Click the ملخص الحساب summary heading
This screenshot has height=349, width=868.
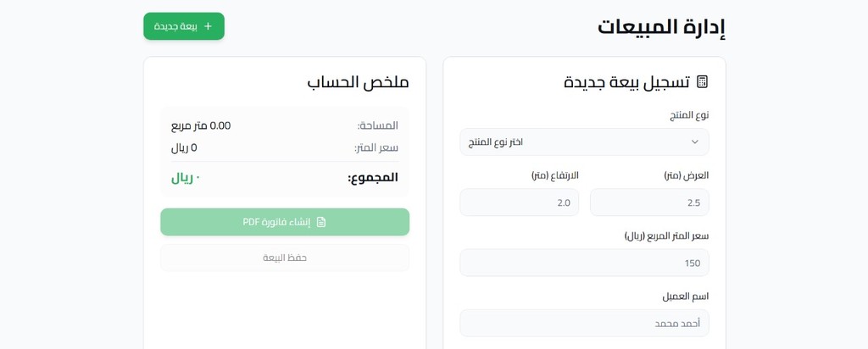(358, 82)
